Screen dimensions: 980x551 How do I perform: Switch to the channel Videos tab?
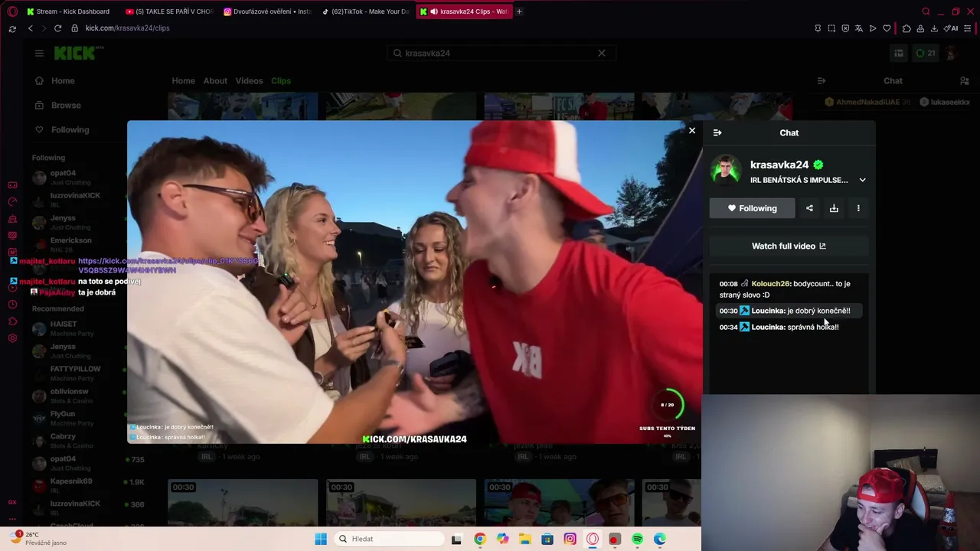[249, 80]
